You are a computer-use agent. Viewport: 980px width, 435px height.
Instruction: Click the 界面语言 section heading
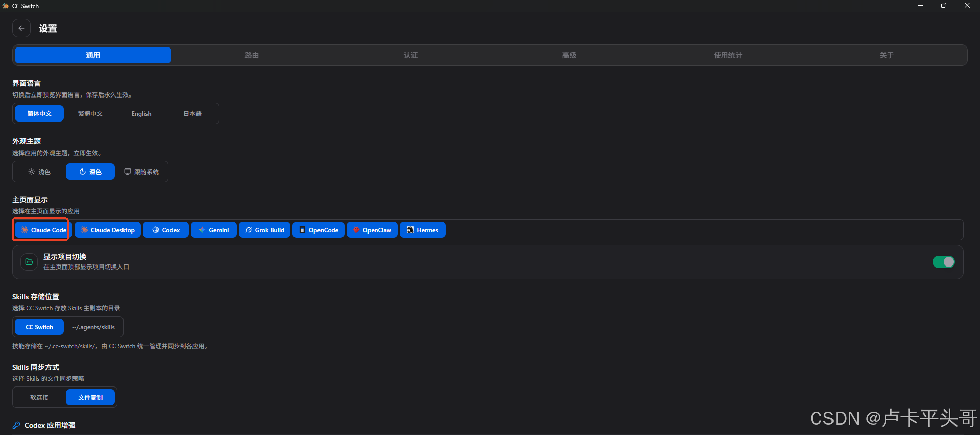tap(27, 83)
